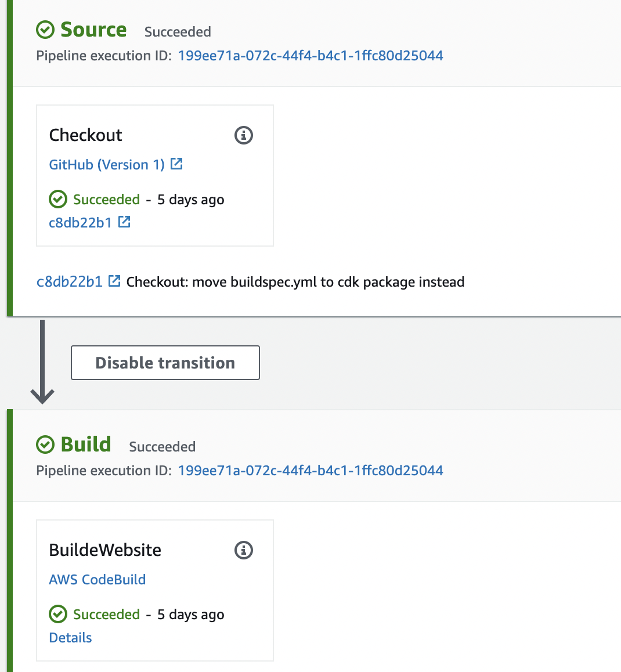Select the BuildeWebsite action title
Image resolution: width=621 pixels, height=672 pixels.
point(105,550)
